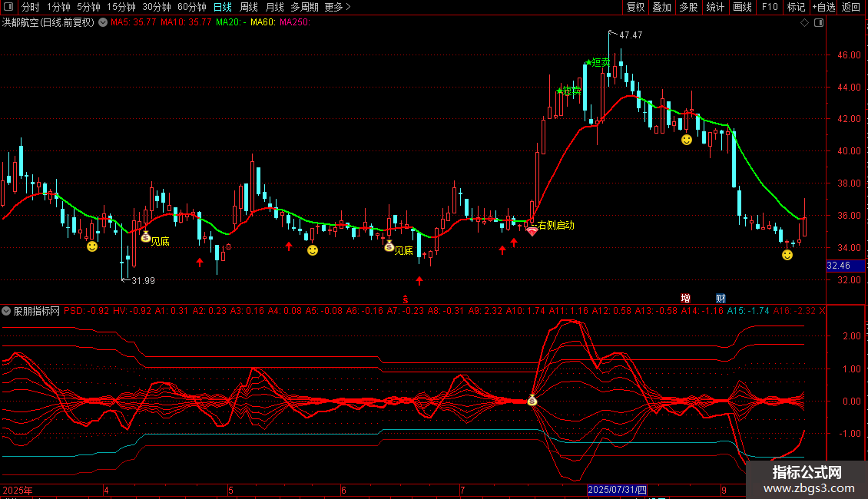Click the yellow MA60 label
The image size is (868, 499).
click(263, 22)
